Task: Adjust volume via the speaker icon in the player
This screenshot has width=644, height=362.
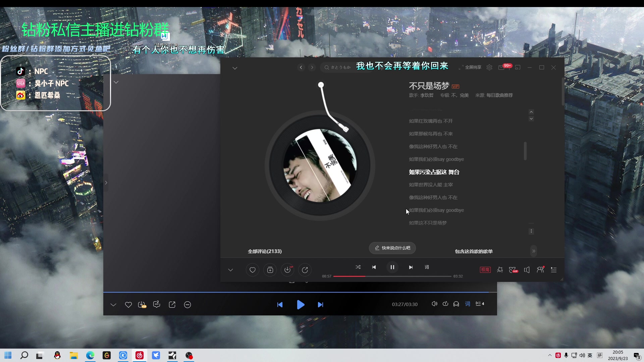Action: (x=527, y=270)
